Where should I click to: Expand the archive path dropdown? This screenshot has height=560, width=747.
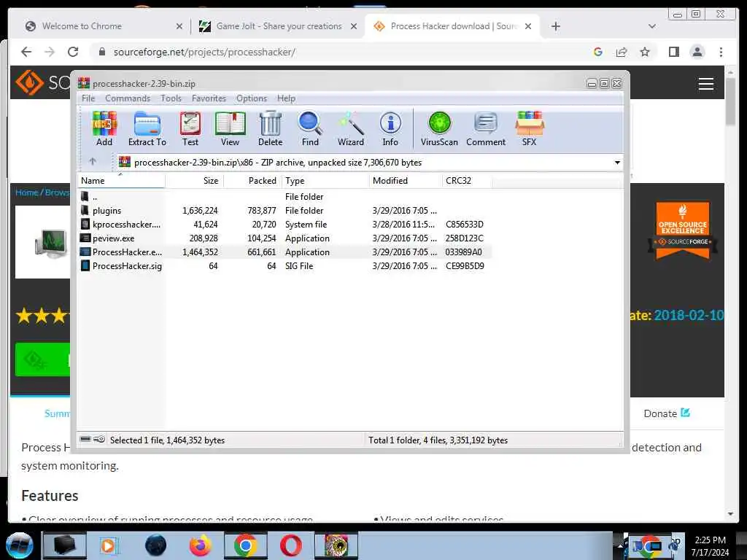point(617,163)
